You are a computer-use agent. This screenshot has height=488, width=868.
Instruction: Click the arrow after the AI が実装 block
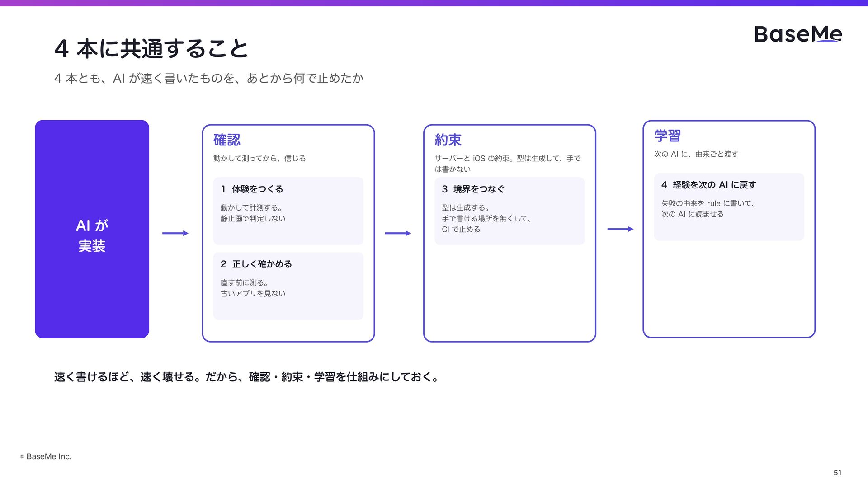click(175, 233)
